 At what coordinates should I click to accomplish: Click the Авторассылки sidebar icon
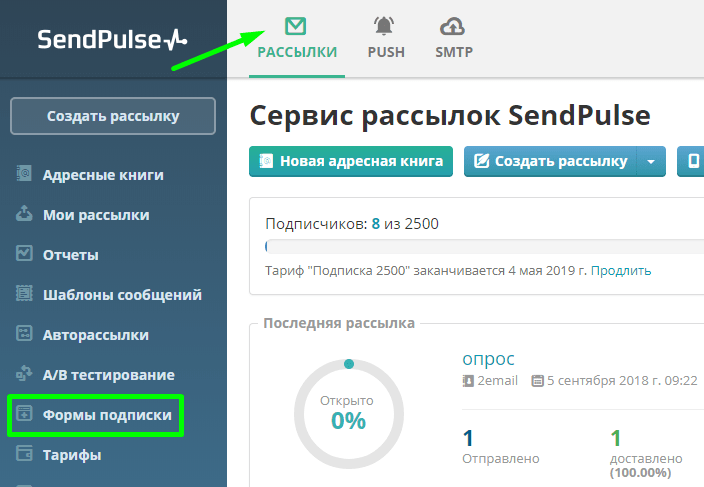(x=24, y=333)
